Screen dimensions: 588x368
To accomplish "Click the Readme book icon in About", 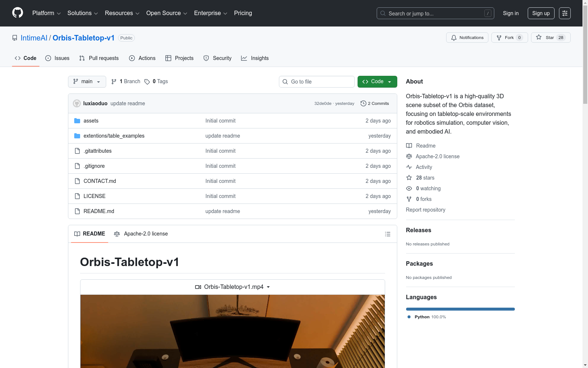I will (409, 146).
